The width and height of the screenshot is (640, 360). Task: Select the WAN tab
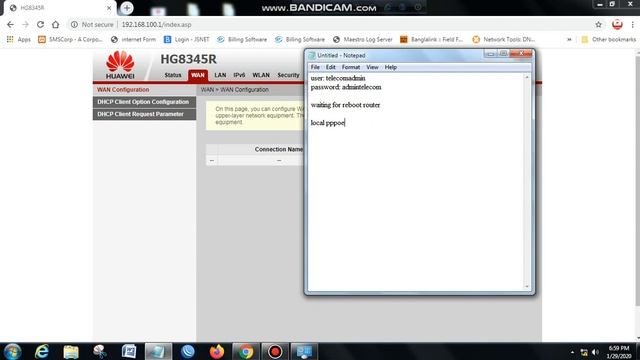click(x=198, y=75)
